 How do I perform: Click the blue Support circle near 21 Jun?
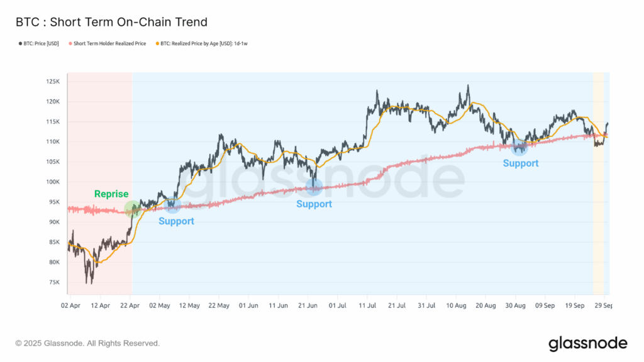314,186
